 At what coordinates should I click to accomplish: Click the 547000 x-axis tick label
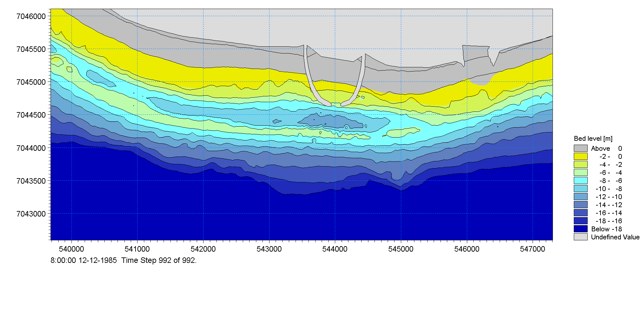click(533, 249)
